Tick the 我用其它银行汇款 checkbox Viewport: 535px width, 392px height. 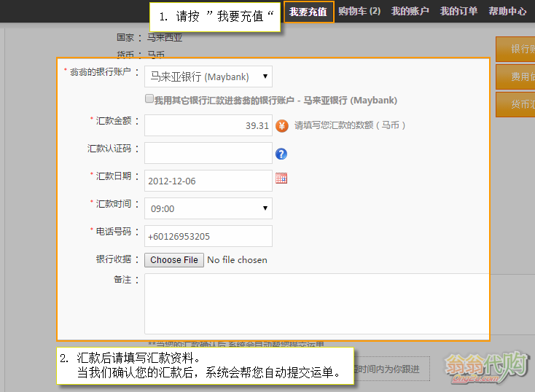149,99
